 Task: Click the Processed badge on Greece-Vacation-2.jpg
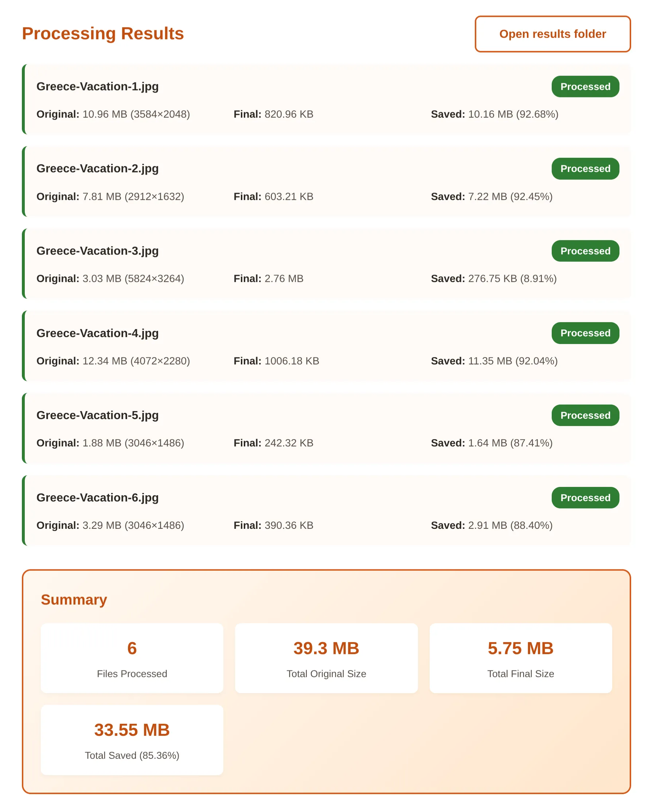(x=585, y=169)
